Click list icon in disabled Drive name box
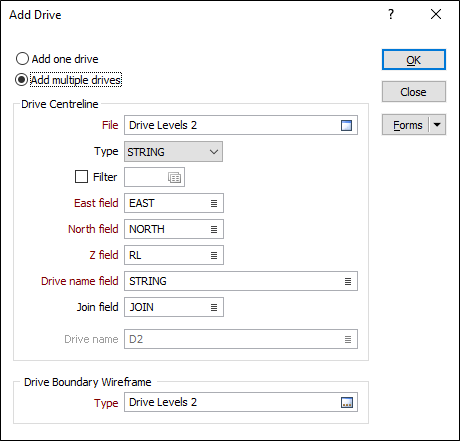 click(348, 339)
